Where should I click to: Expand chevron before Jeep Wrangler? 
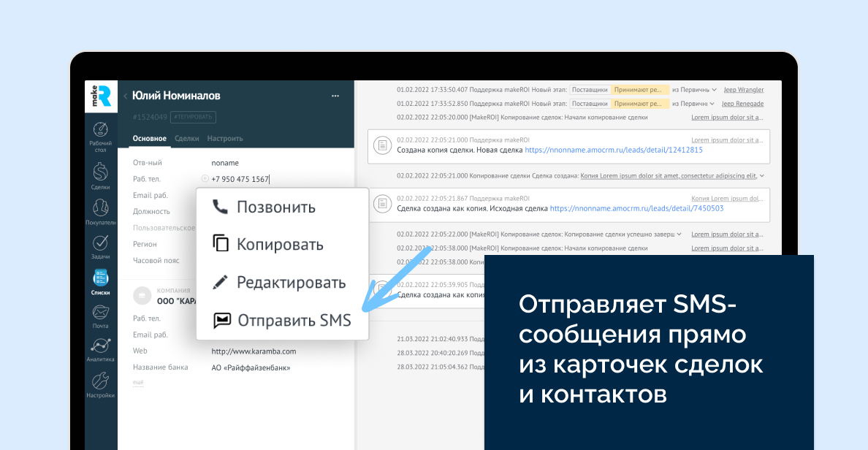coord(714,90)
